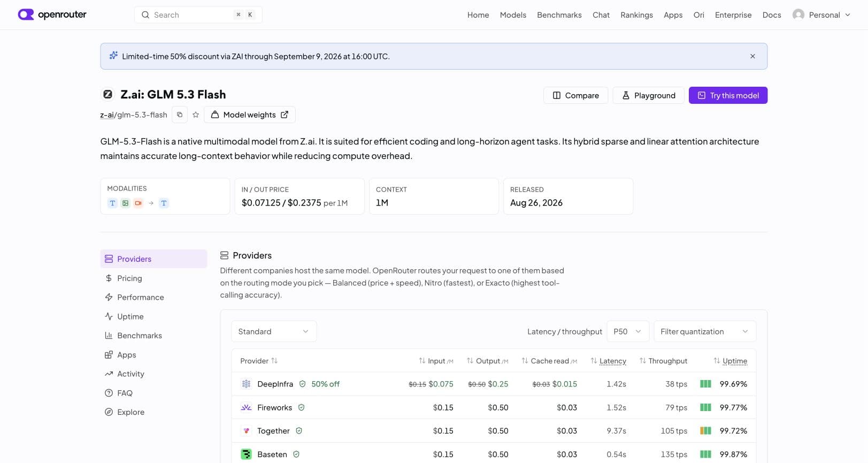Select Apps in the sidebar
This screenshot has height=463, width=868.
coord(153,355)
